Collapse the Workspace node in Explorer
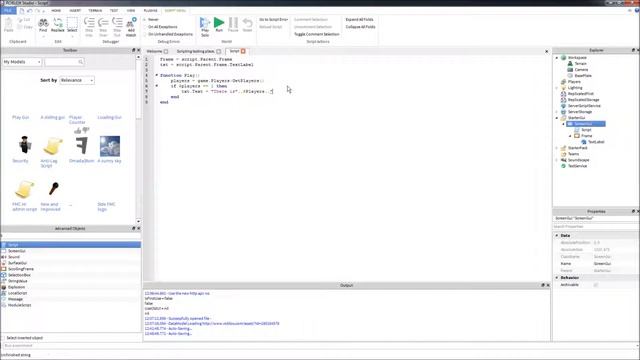The image size is (640, 360). 557,58
